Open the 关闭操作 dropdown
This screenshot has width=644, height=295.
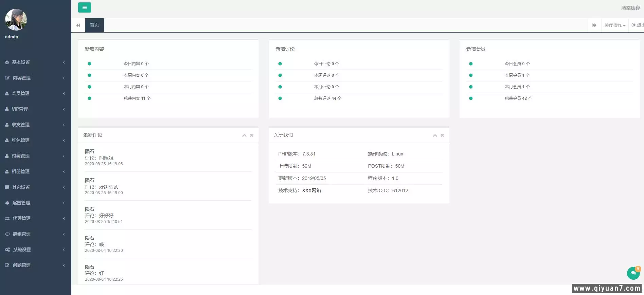(614, 25)
